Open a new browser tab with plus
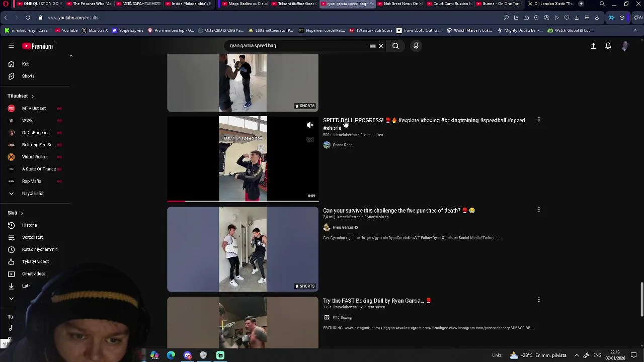Screen dimensions: 644x362 581,4
